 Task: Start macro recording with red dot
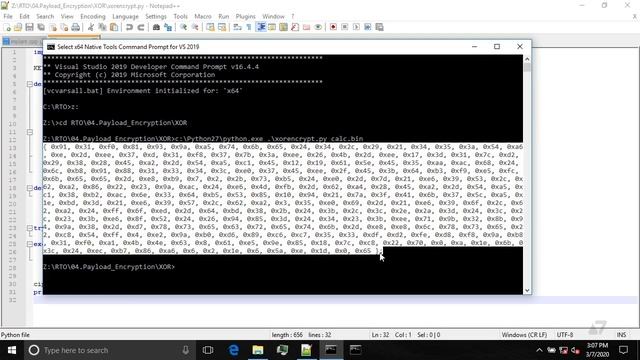point(333,27)
